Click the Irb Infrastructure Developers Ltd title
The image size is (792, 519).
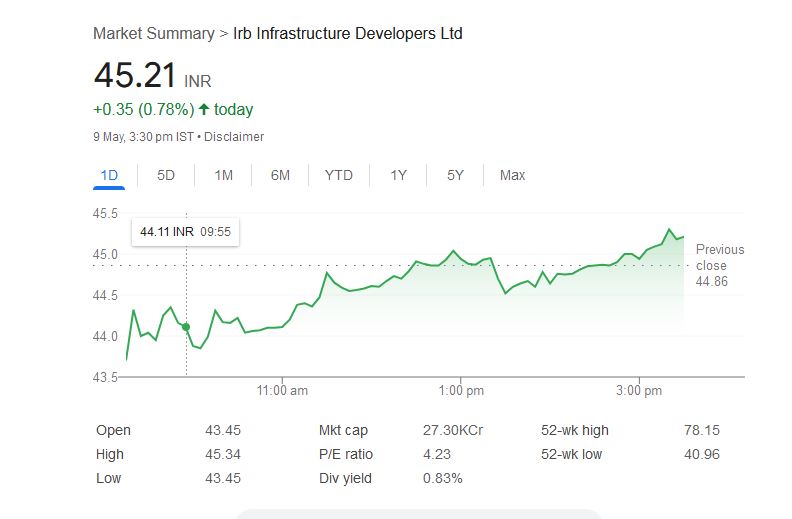click(x=348, y=33)
